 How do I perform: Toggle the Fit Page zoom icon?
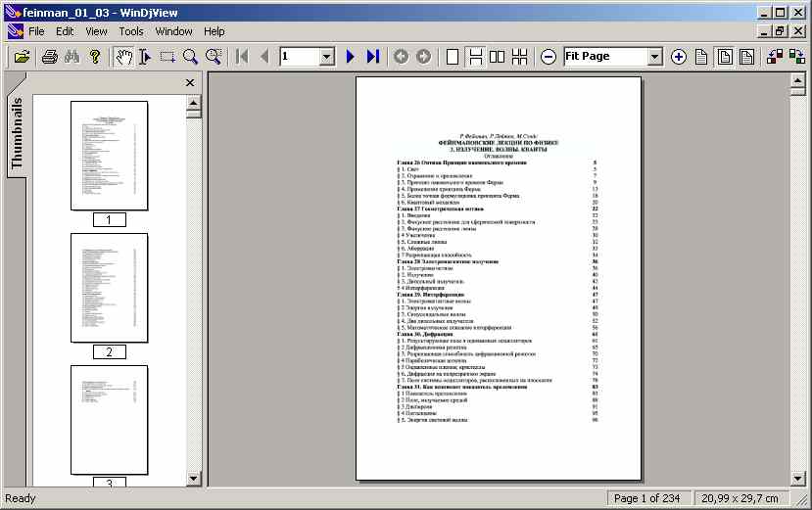[725, 57]
